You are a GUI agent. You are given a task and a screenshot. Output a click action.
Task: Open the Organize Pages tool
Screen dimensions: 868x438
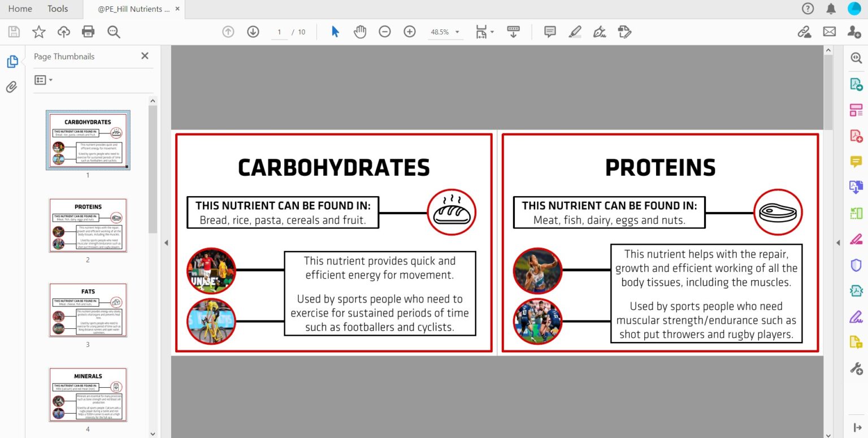[x=856, y=110]
